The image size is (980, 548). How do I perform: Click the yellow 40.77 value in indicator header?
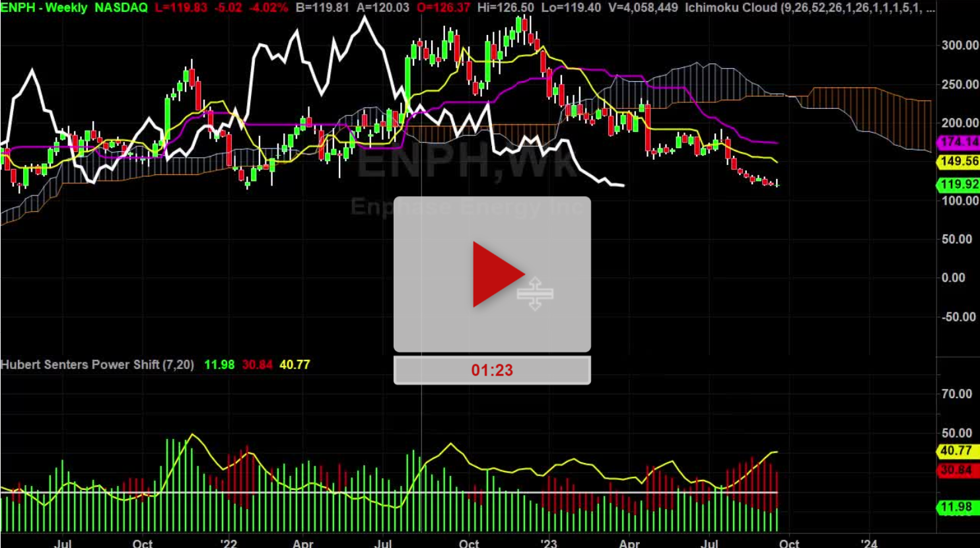tap(295, 364)
